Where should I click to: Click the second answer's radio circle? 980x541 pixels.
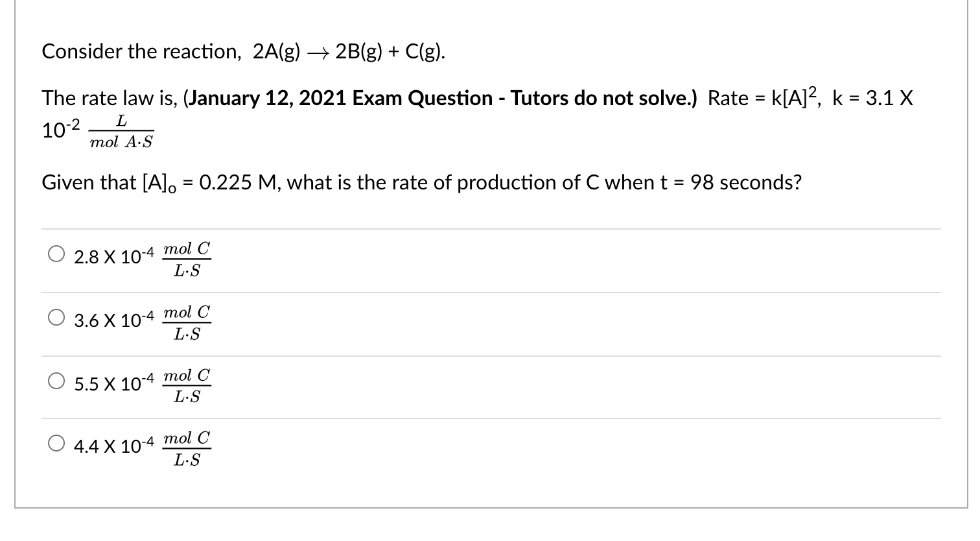[56, 317]
